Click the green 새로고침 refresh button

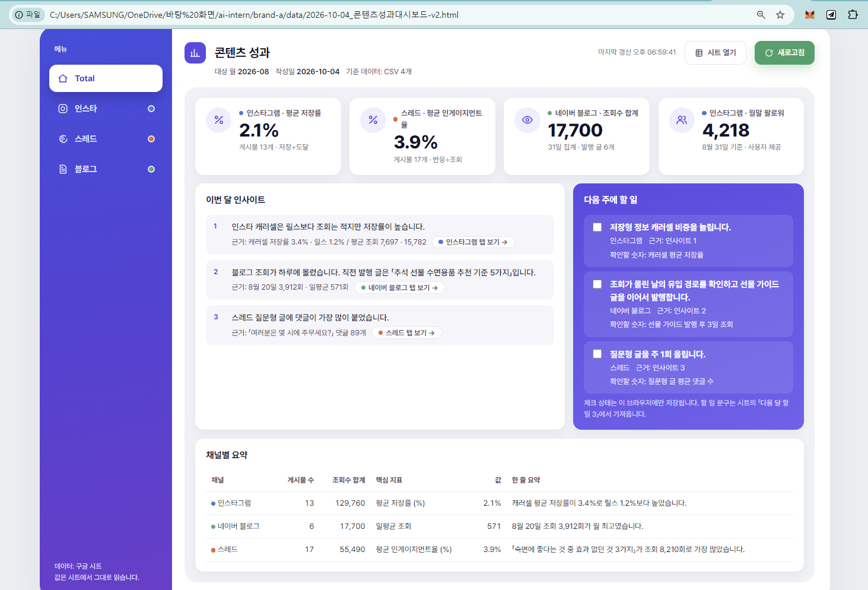tap(784, 53)
